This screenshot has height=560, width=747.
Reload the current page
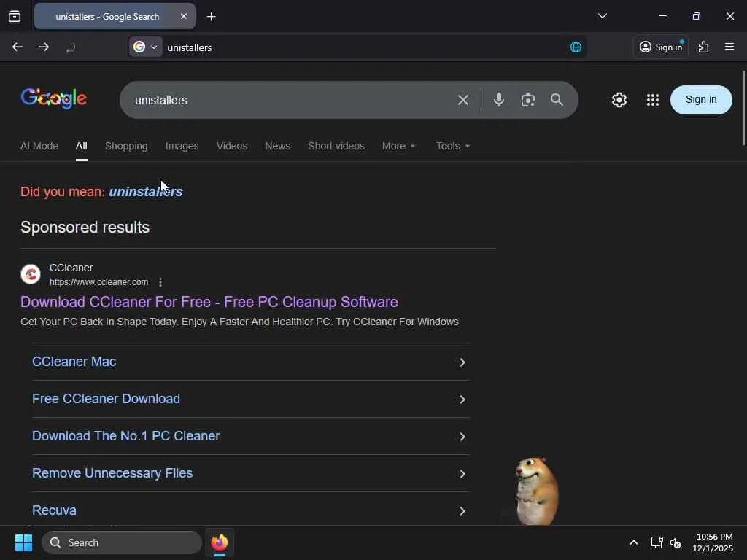point(71,47)
